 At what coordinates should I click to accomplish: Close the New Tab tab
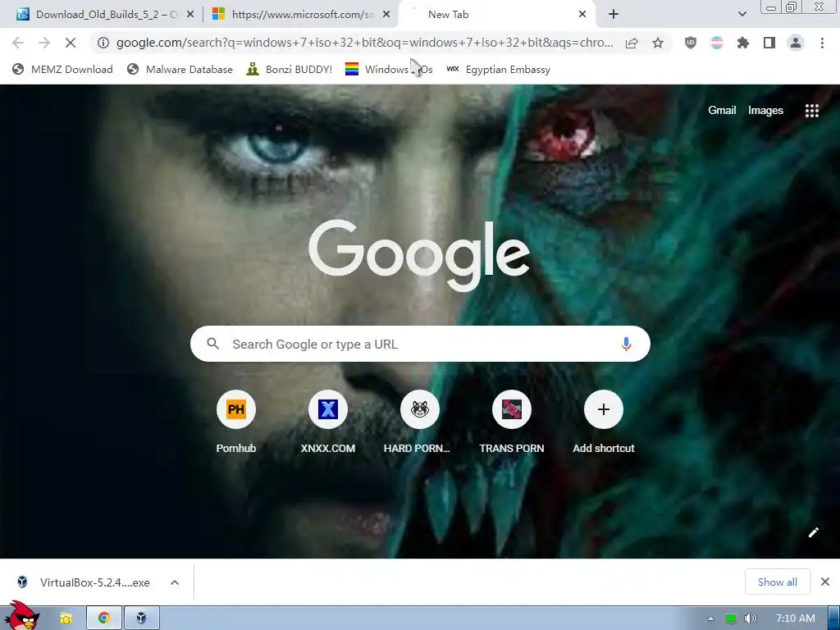[582, 15]
